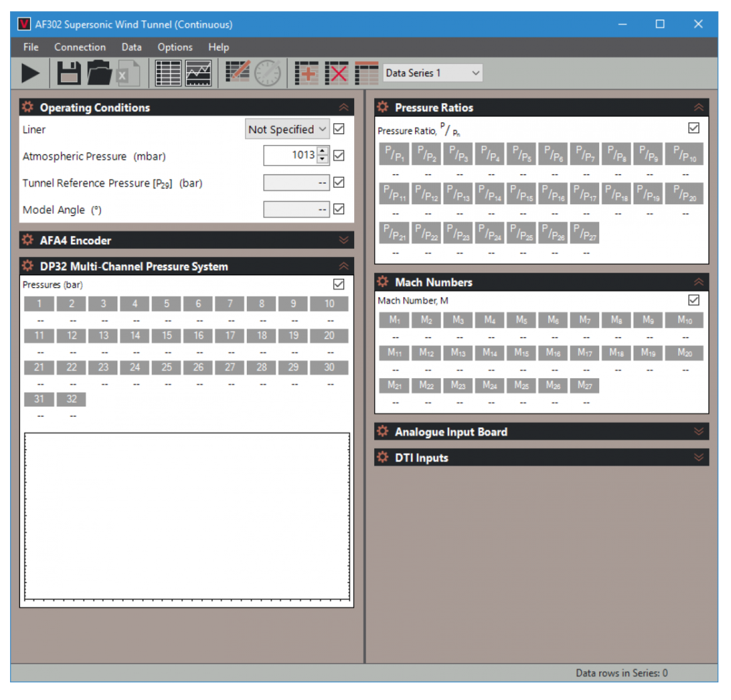Click the M16 Mach number button
This screenshot has width=731, height=700.
[x=553, y=353]
